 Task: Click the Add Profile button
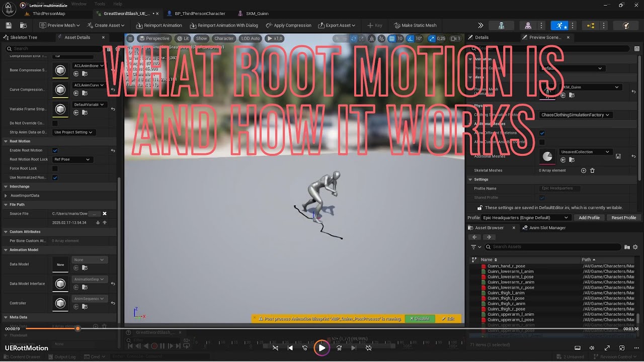589,218
